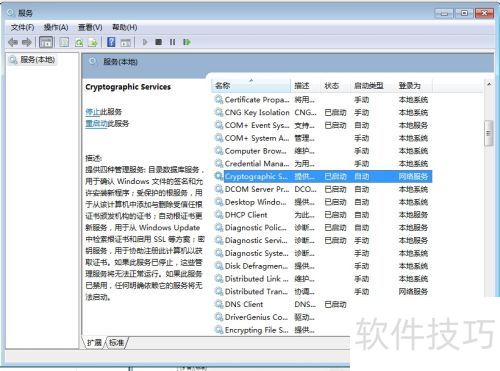Select the COM+ System A... service

[322, 138]
